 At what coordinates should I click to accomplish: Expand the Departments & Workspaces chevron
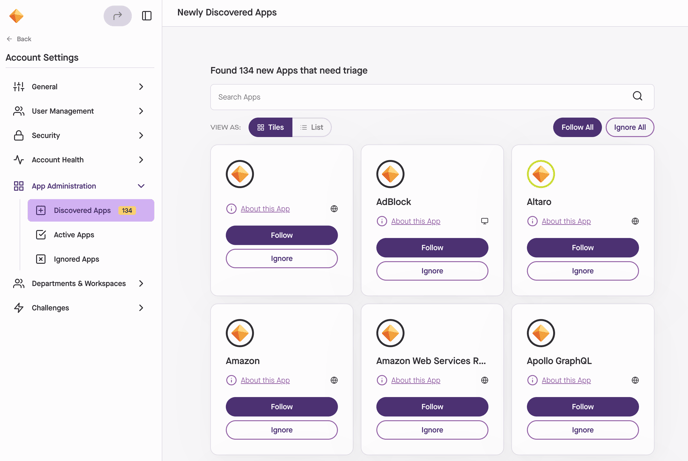141,283
